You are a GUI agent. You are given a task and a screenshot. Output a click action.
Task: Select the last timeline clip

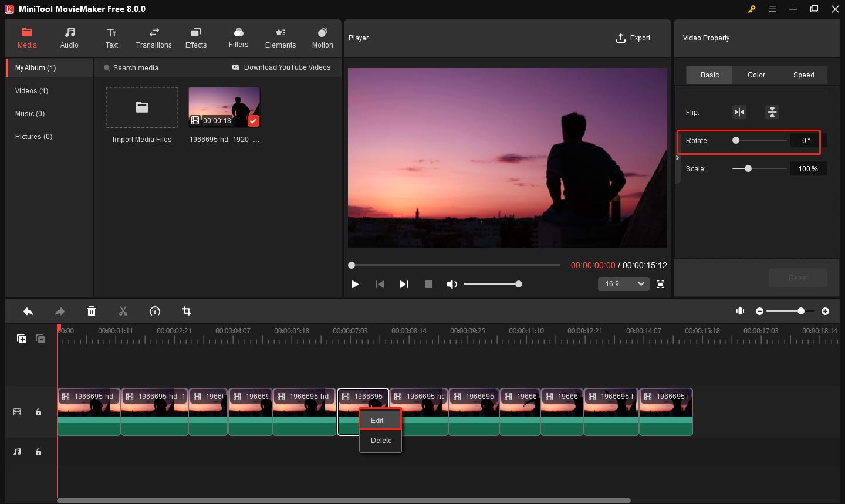click(x=666, y=412)
